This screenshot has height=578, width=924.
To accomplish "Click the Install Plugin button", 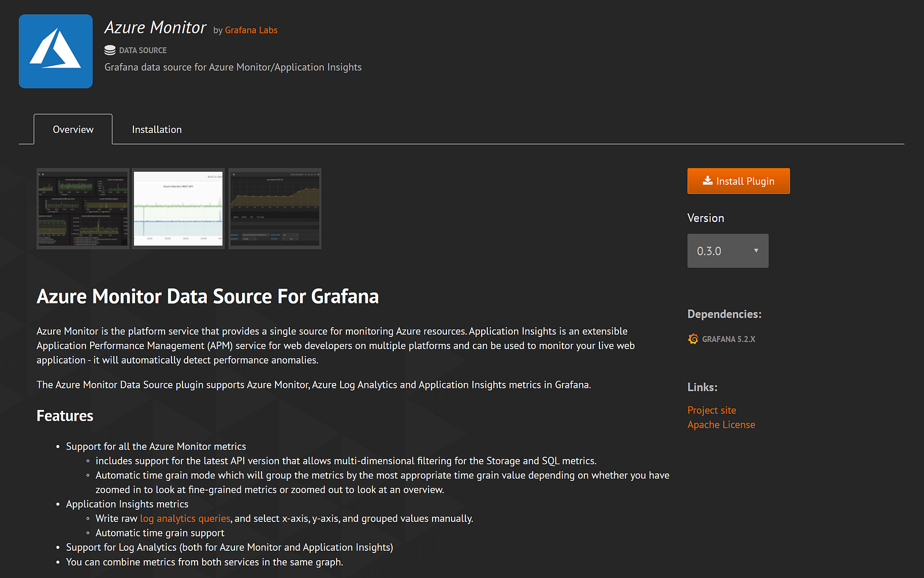I will tap(739, 181).
